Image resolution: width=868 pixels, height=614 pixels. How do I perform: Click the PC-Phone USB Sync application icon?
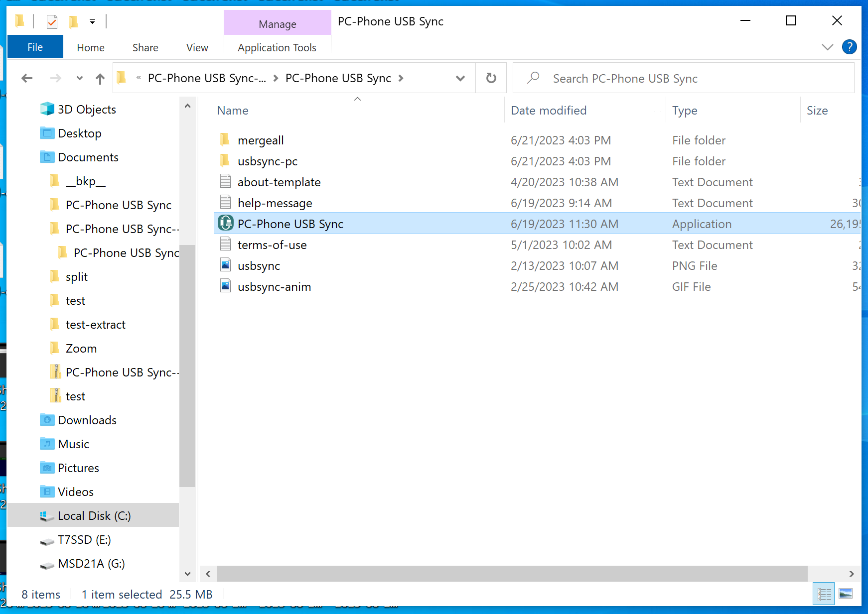[x=226, y=224]
